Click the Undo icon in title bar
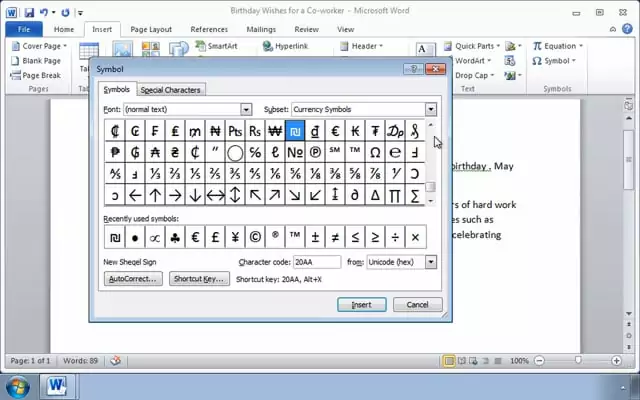The image size is (640, 400). tap(44, 12)
